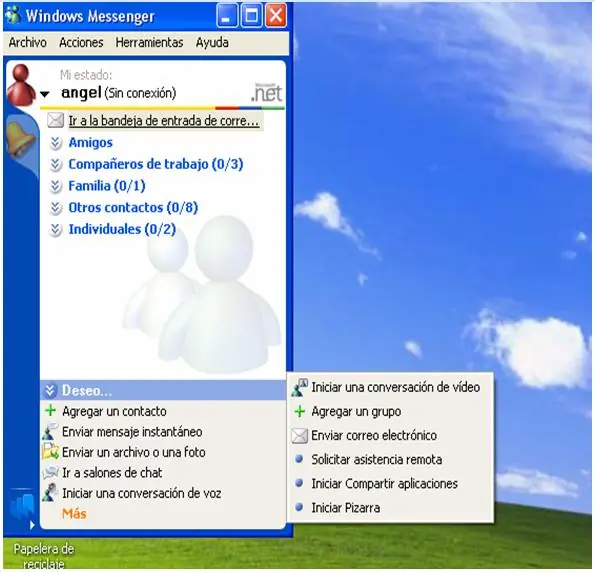Click the Compañeros de trabajo (0/3) label
The width and height of the screenshot is (595, 572).
[156, 164]
